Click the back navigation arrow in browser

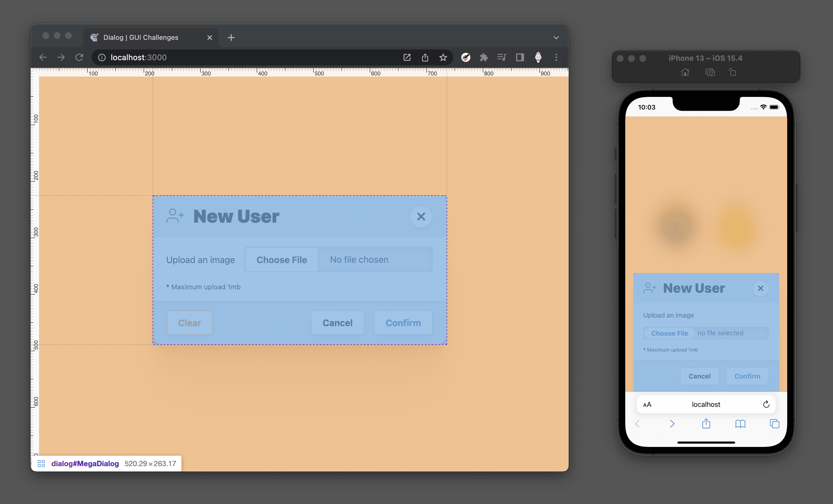click(x=44, y=57)
